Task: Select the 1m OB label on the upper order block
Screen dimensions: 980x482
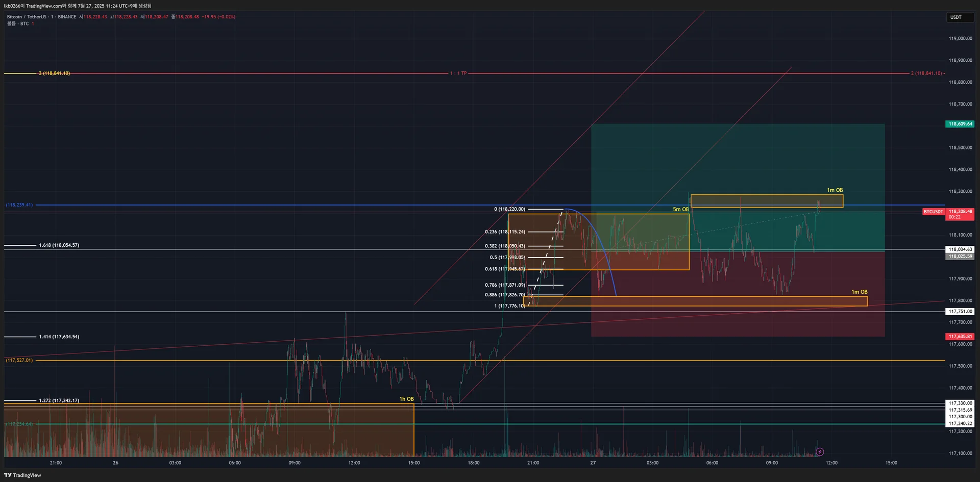Action: pos(835,190)
